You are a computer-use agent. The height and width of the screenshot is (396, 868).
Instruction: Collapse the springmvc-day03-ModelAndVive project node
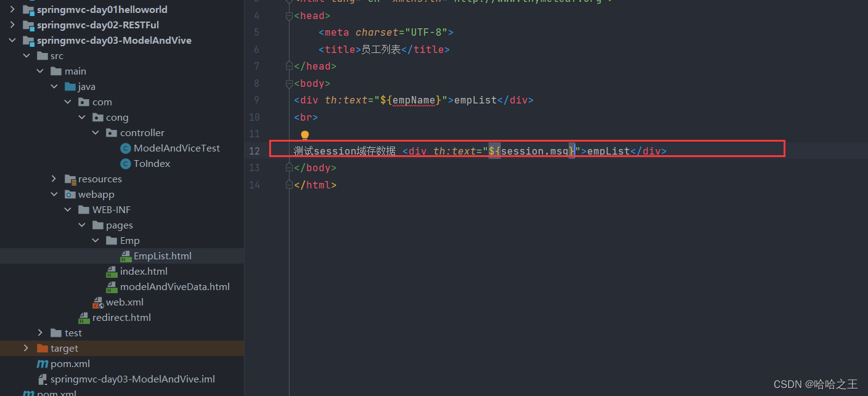pyautogui.click(x=12, y=40)
